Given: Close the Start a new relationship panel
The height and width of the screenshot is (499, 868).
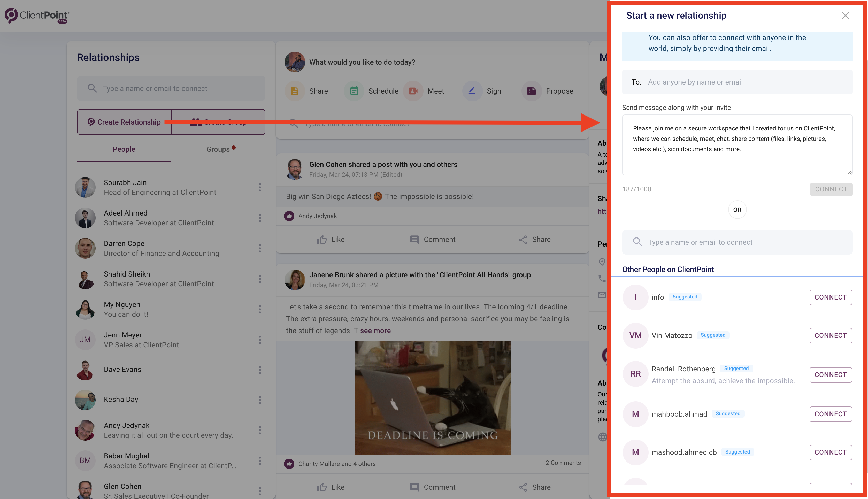Looking at the screenshot, I should (845, 16).
